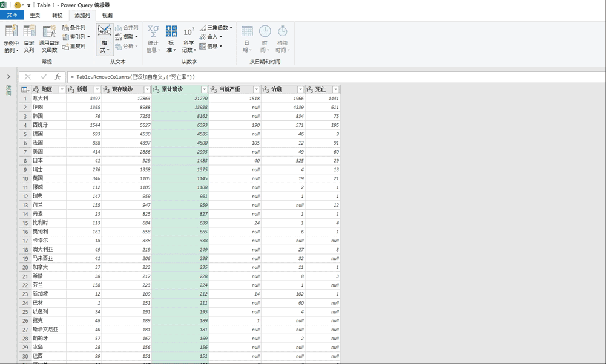Click the 自定义列 custom column icon

click(30, 31)
